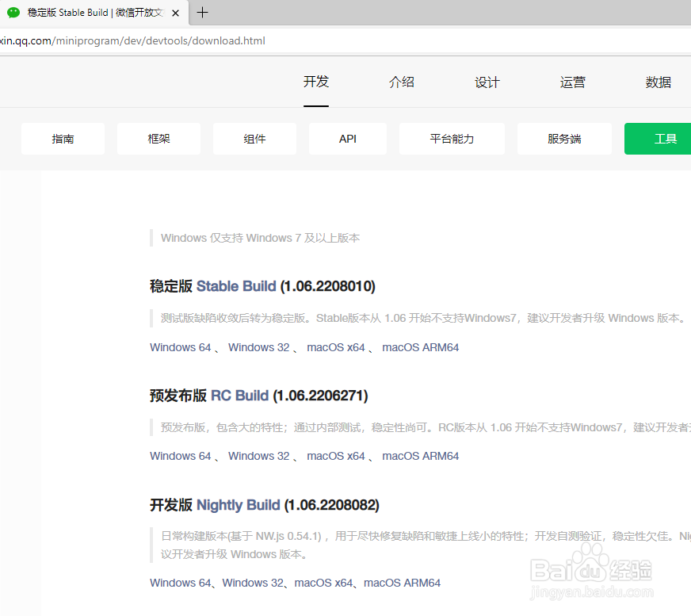The height and width of the screenshot is (616, 691).
Task: Click the 日常构建版本 NW.js description
Action: (x=426, y=545)
